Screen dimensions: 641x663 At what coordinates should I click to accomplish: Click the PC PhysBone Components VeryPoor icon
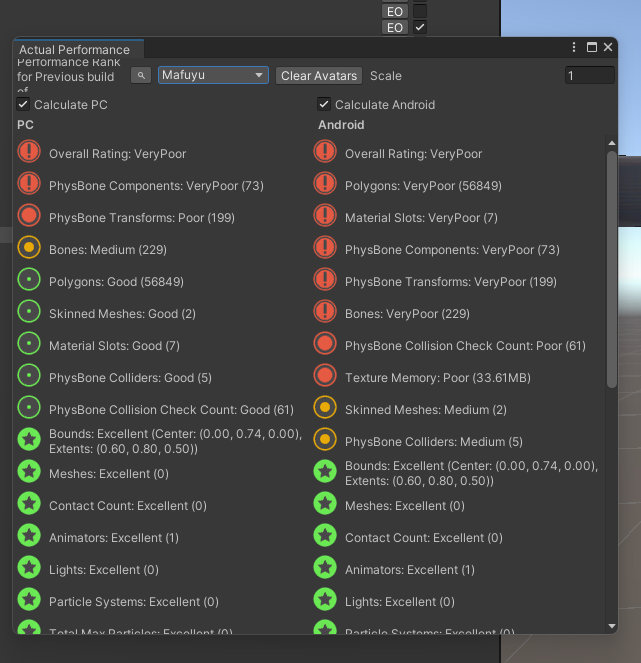[x=29, y=184]
